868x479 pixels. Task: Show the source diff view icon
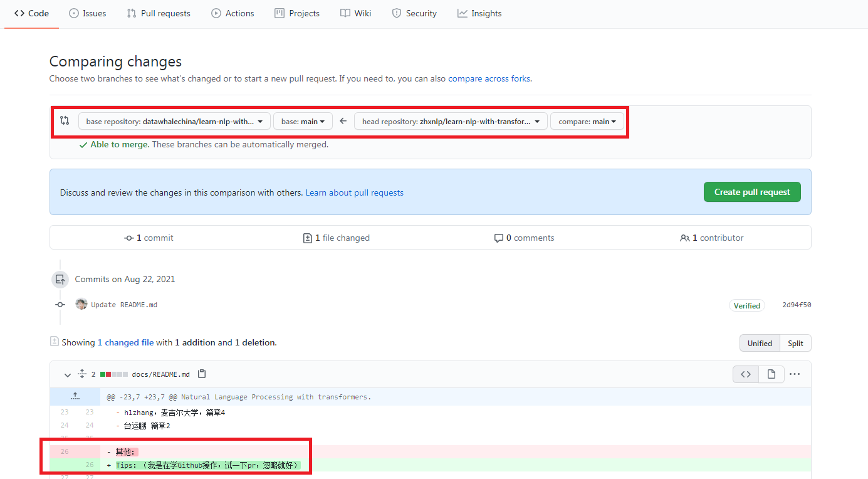(746, 374)
